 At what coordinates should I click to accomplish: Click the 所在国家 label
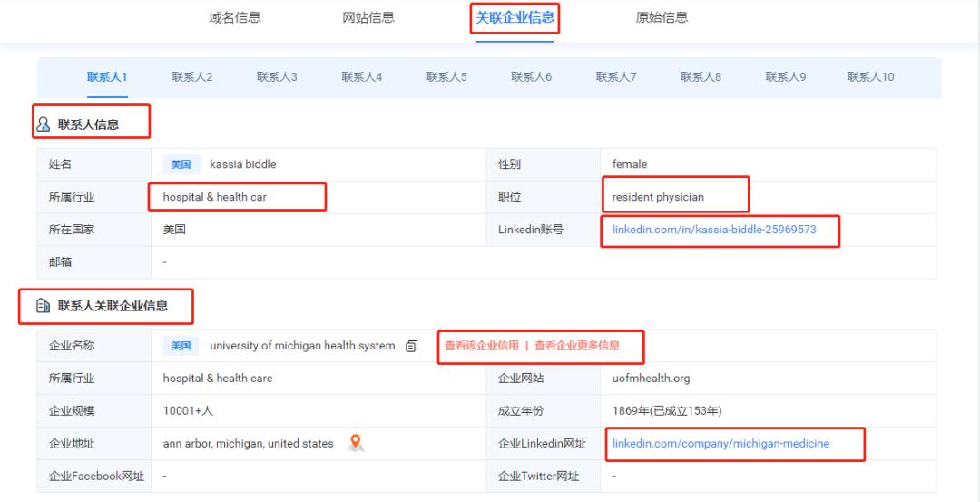click(x=72, y=230)
